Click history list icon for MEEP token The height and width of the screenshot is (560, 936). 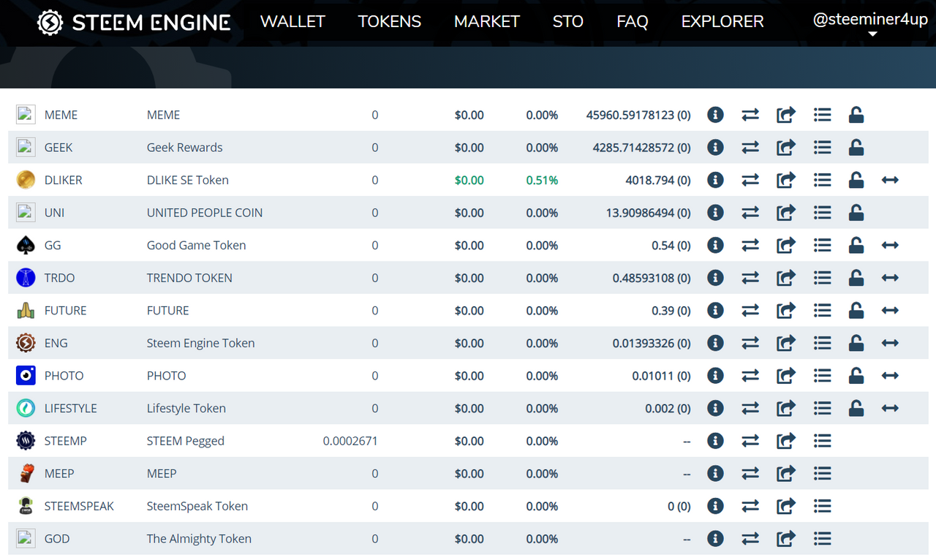click(x=823, y=474)
